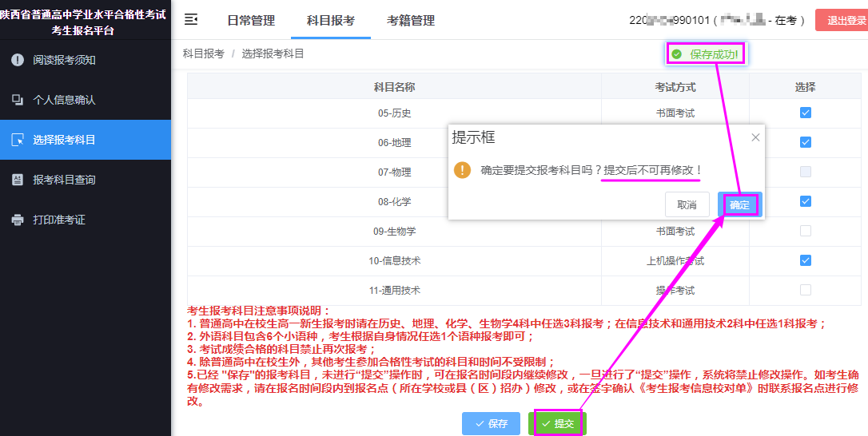Screen dimensions: 868x436
Task: Open the 日常管理 tab
Action: pyautogui.click(x=250, y=21)
